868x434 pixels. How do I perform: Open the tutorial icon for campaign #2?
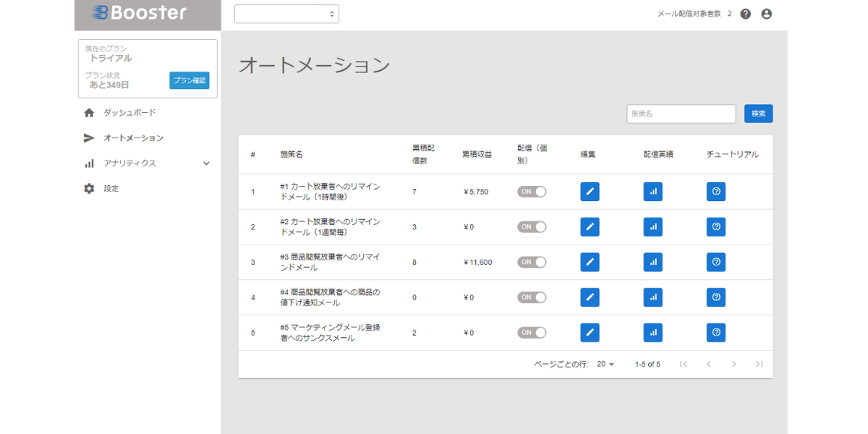point(715,226)
